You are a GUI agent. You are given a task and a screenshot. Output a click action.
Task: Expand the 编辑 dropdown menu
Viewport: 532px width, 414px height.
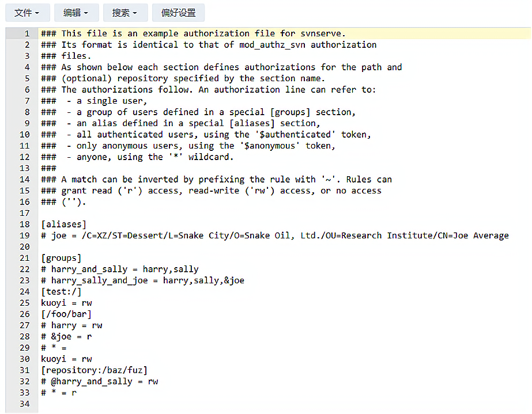(76, 13)
